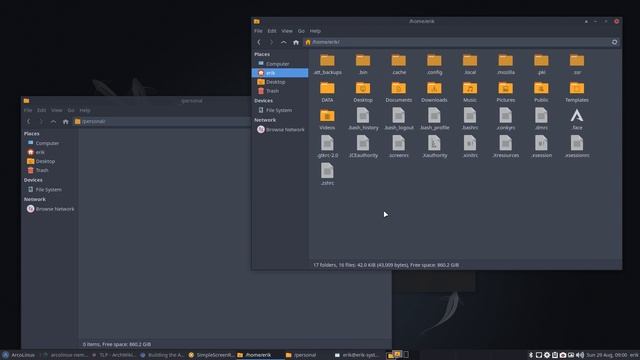This screenshot has width=640, height=360.
Task: Select the .bash_profile file
Action: (x=434, y=120)
